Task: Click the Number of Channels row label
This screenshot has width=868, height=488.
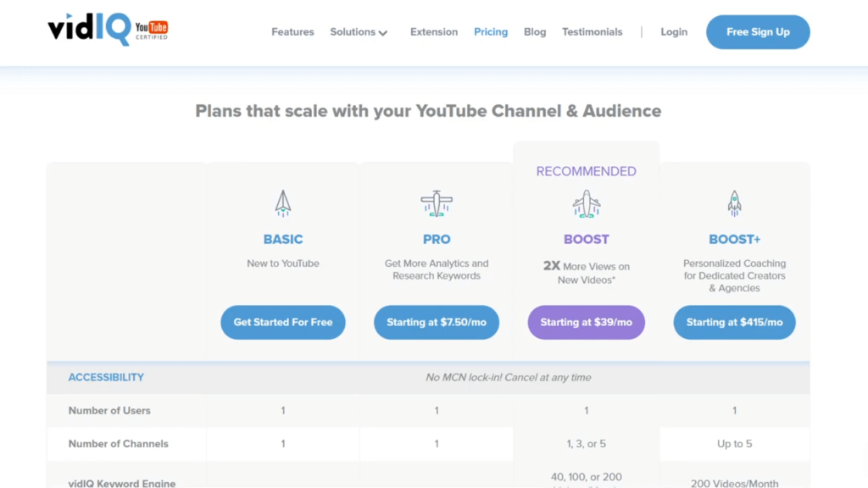Action: click(119, 444)
